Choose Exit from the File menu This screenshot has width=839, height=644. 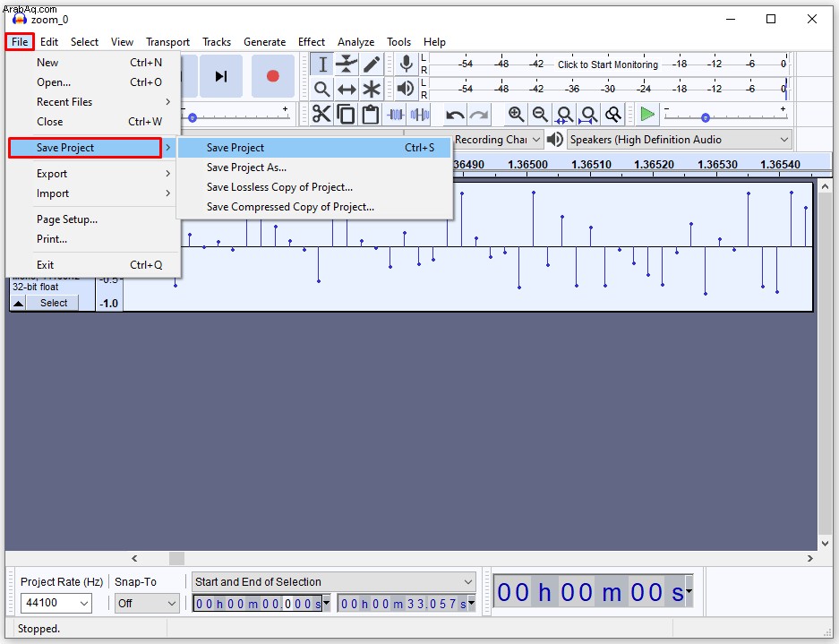tap(93, 265)
